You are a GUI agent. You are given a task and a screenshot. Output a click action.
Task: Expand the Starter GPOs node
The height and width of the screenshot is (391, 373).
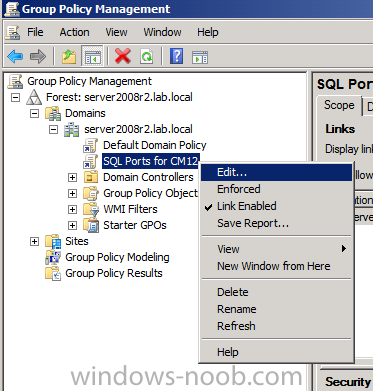coord(72,225)
